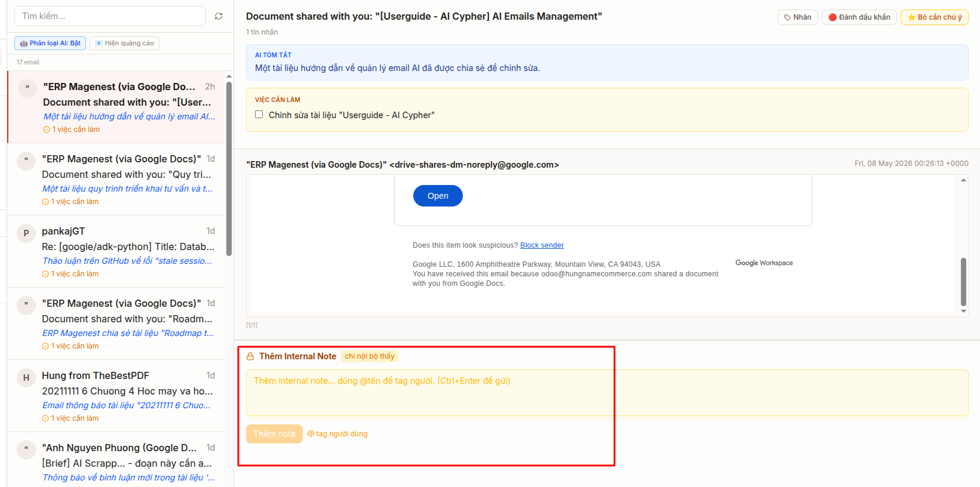The height and width of the screenshot is (487, 980).
Task: Click "Bỏ cần chú ý" button
Action: click(x=935, y=17)
